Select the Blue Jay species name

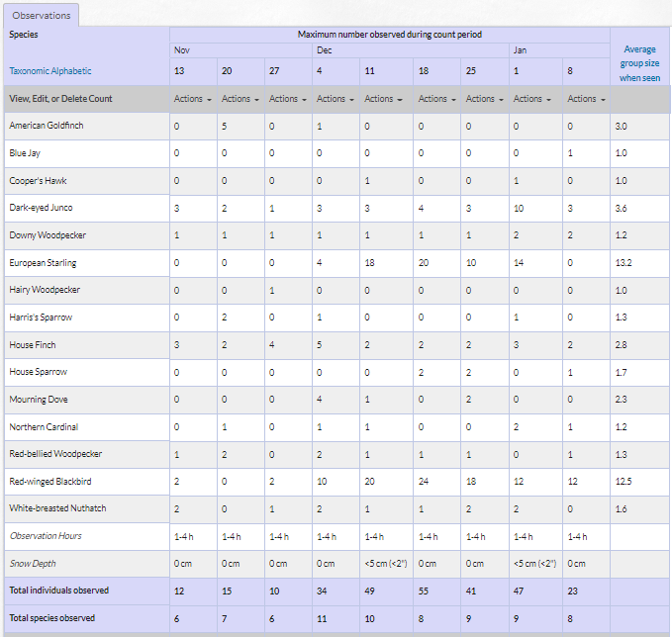pos(25,153)
